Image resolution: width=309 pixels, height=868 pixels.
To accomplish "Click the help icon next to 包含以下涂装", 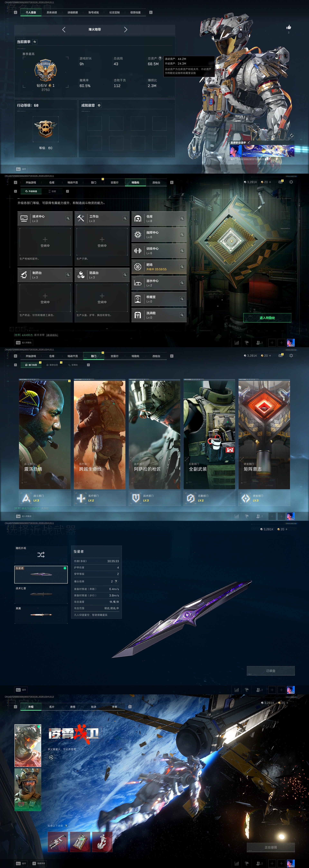I will 66,826.
